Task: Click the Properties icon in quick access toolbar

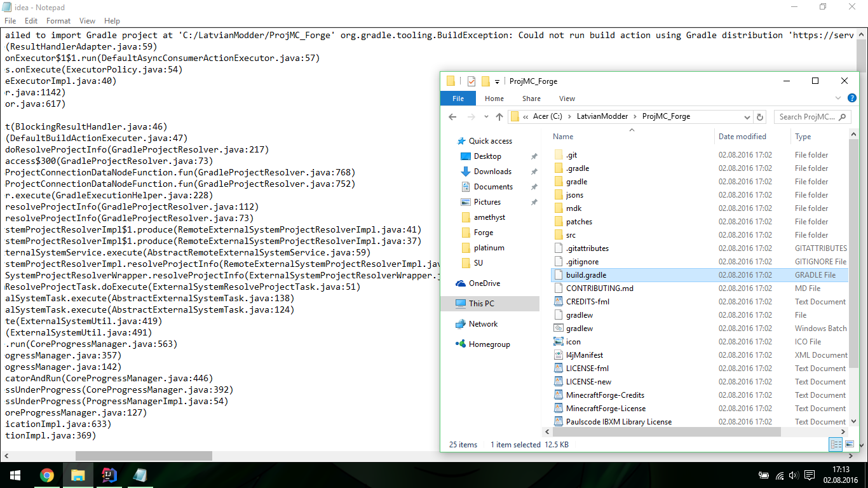Action: pos(471,81)
